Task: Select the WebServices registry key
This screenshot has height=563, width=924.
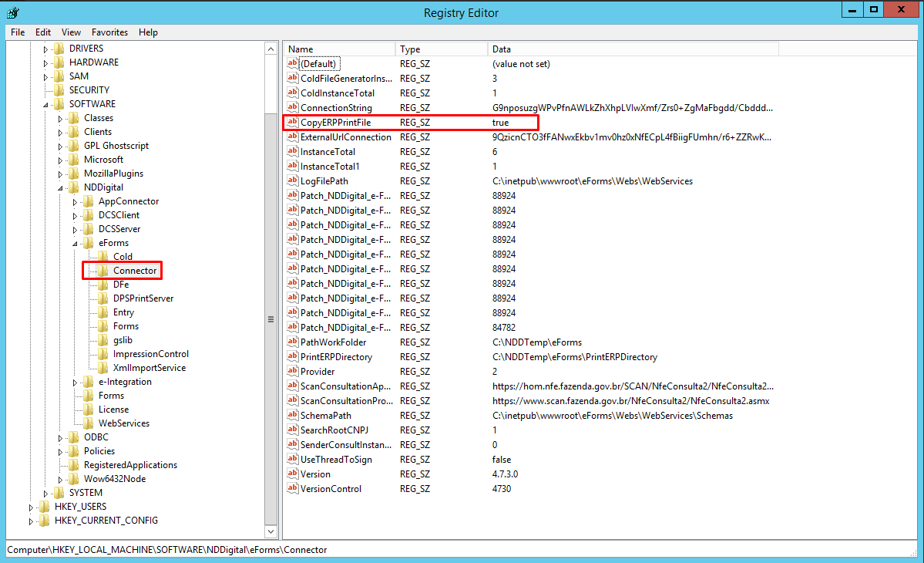Action: coord(123,423)
